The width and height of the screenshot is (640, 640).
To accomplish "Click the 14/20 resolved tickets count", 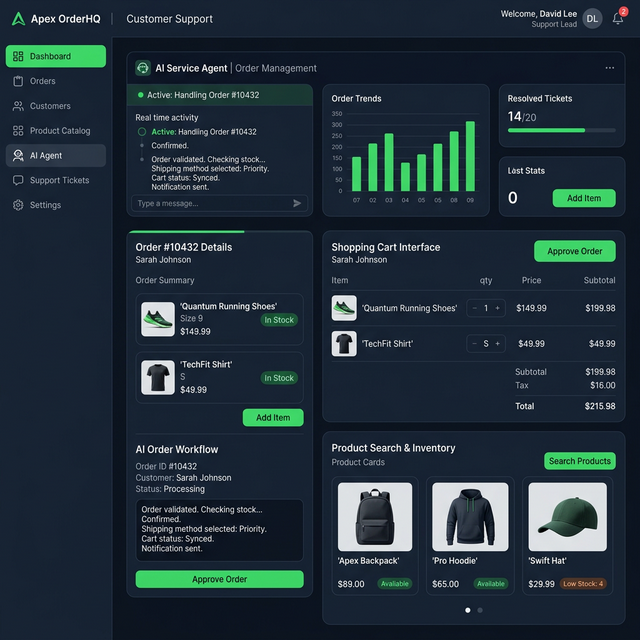I will [x=522, y=117].
